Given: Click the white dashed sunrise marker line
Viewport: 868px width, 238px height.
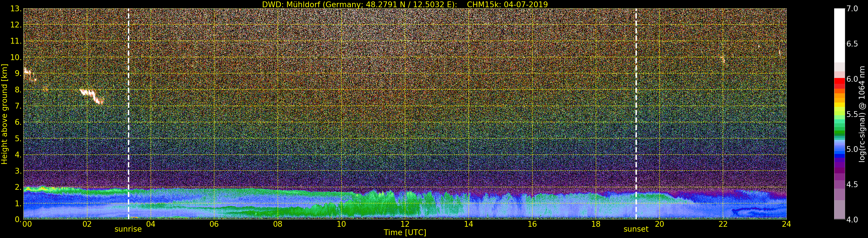Looking at the screenshot, I should pos(128,114).
